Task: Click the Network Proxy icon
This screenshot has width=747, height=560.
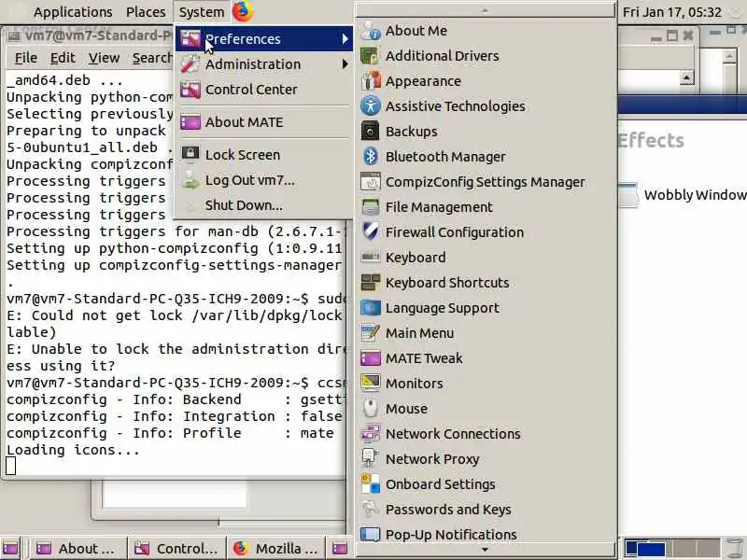Action: (x=371, y=458)
